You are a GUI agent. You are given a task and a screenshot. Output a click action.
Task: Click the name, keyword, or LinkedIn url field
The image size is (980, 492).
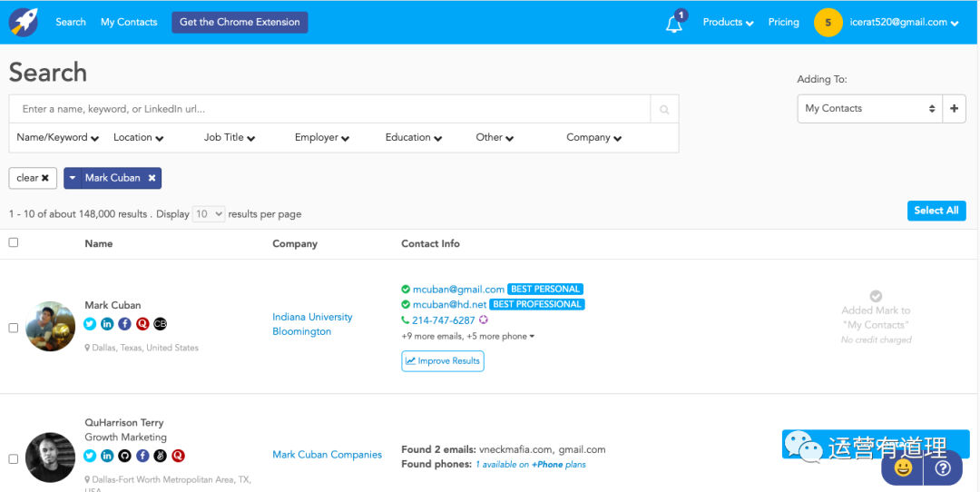329,110
